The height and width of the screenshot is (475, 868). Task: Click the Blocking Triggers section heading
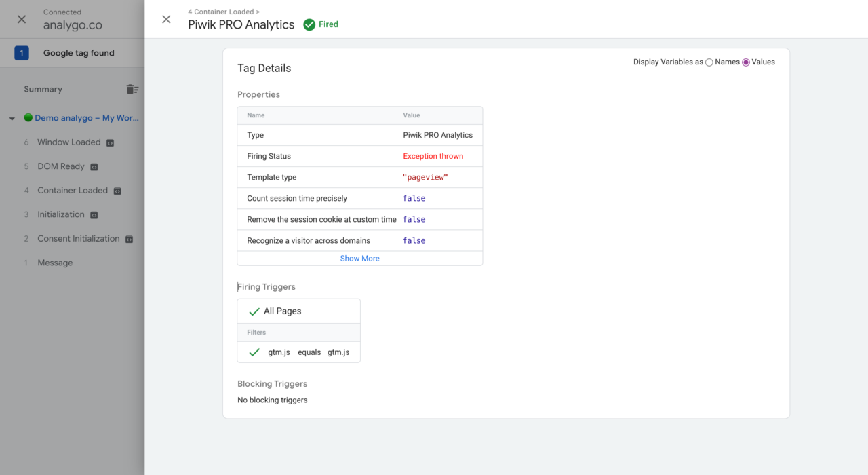point(273,384)
